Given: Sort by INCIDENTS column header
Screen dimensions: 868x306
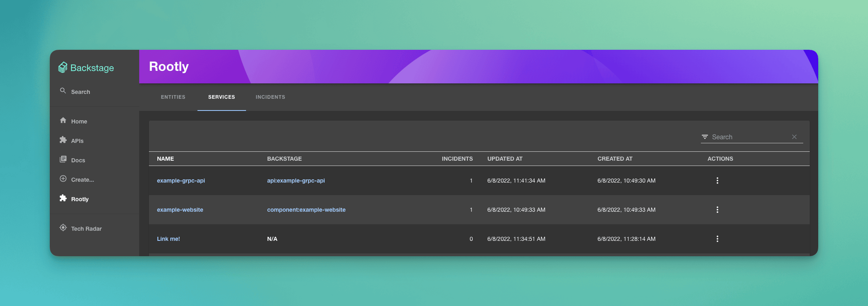Looking at the screenshot, I should [x=457, y=159].
